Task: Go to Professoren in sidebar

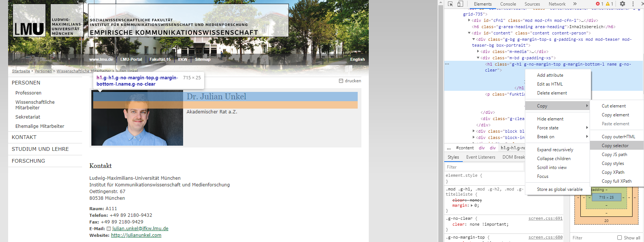Action: coord(28,93)
